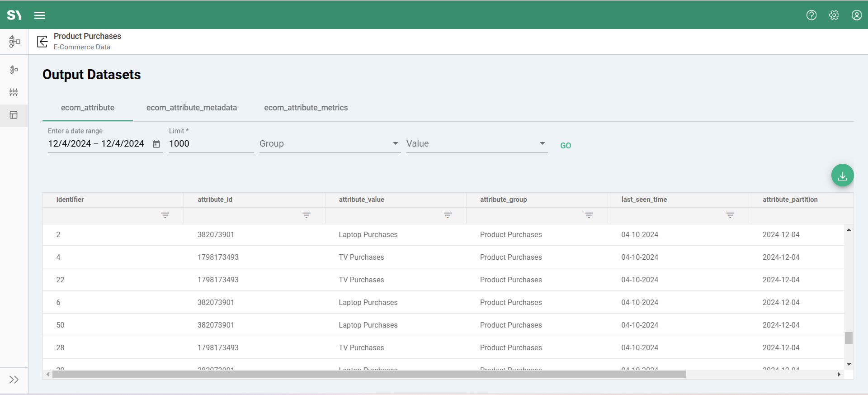The width and height of the screenshot is (868, 395).
Task: Open the output datasets table icon in sidebar
Action: (x=14, y=115)
